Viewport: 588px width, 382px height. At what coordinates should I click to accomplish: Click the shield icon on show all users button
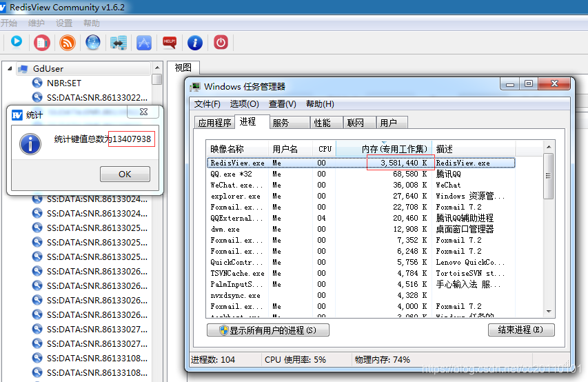(x=224, y=330)
